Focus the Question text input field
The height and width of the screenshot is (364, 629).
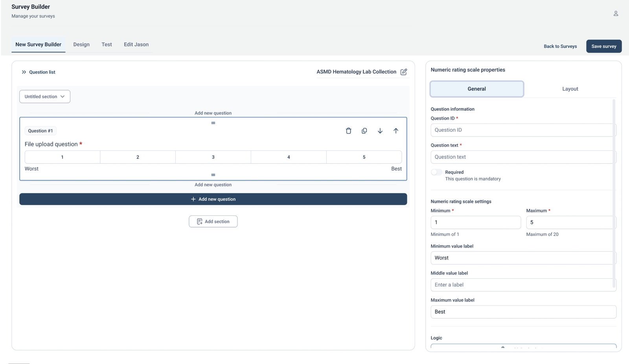coord(523,157)
